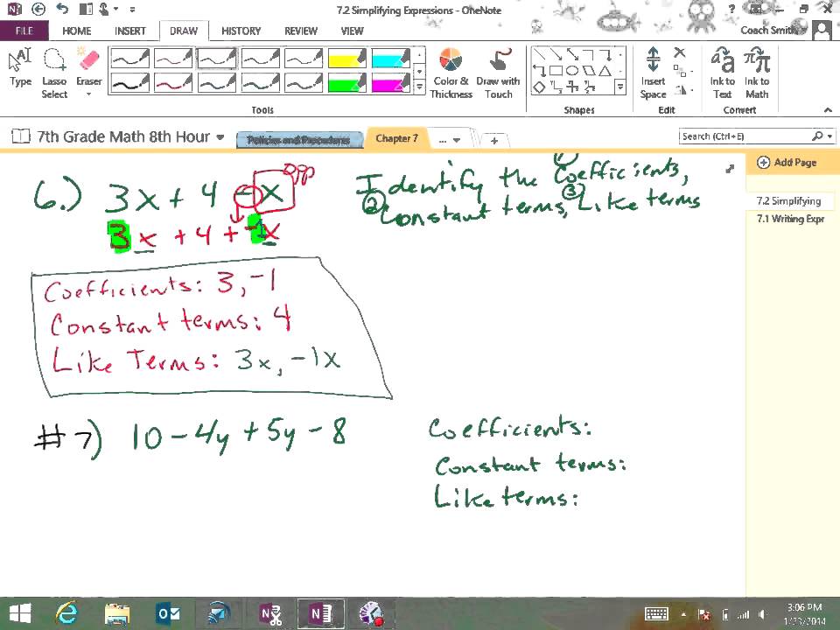Open the Eraser options dropdown arrow
The image size is (840, 630).
tap(89, 94)
